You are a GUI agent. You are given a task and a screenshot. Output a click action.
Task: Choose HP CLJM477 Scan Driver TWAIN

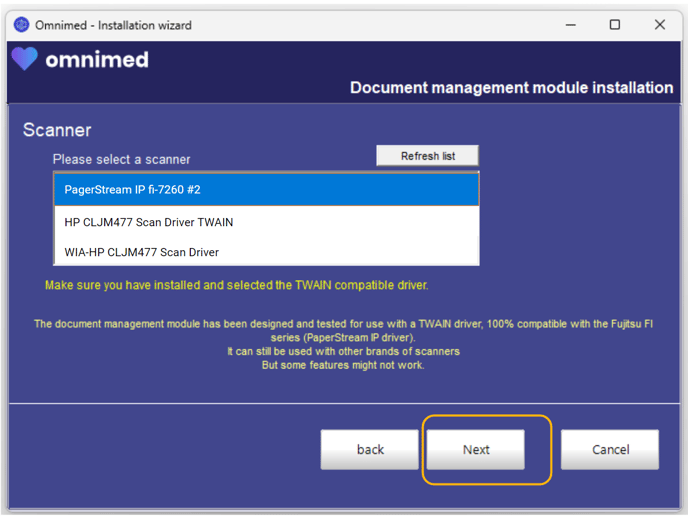[x=266, y=222]
